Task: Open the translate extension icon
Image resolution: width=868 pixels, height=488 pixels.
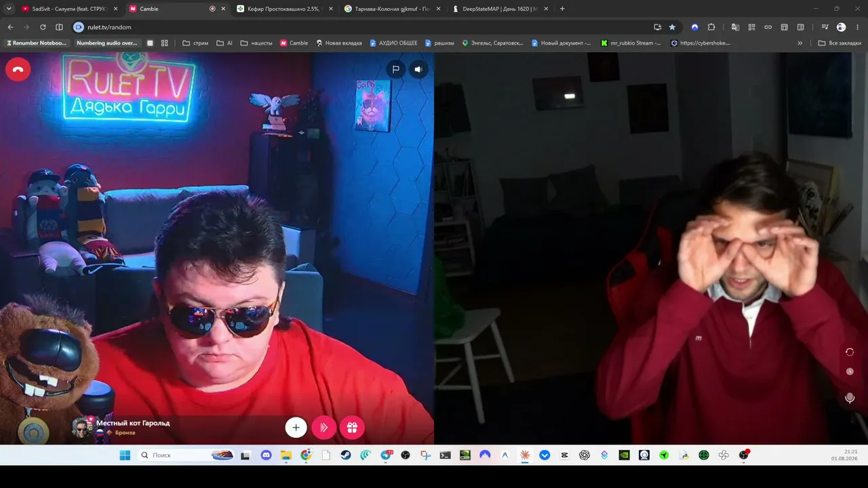Action: point(735,27)
